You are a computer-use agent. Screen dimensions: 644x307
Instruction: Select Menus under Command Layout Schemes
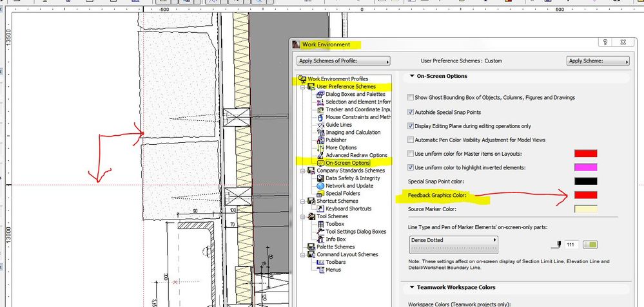tap(333, 270)
